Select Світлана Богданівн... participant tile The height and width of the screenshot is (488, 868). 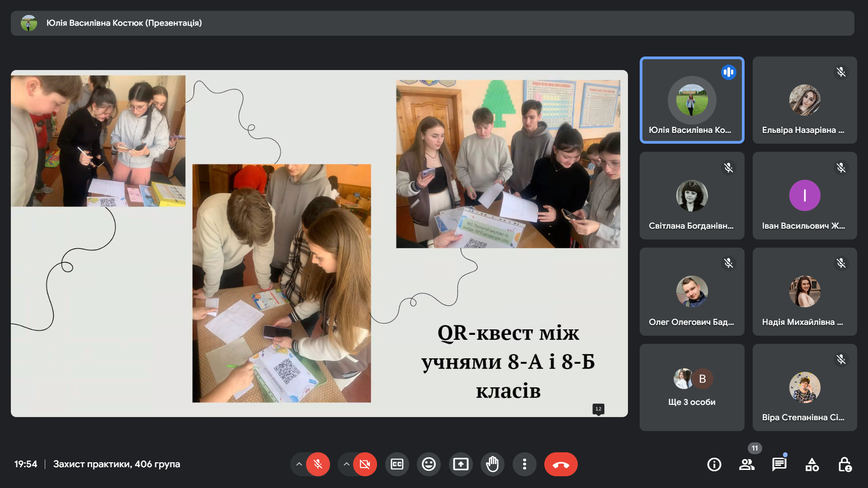[x=692, y=196]
